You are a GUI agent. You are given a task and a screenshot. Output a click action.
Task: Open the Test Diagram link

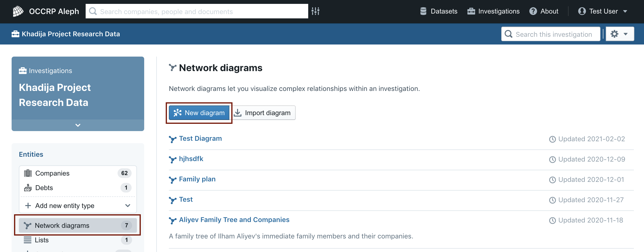200,139
